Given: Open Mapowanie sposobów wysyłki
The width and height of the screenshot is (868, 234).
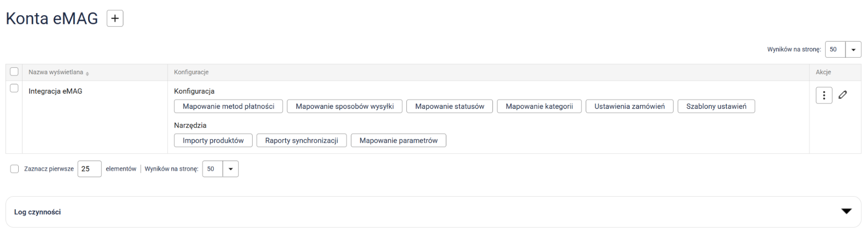Looking at the screenshot, I should tap(345, 106).
